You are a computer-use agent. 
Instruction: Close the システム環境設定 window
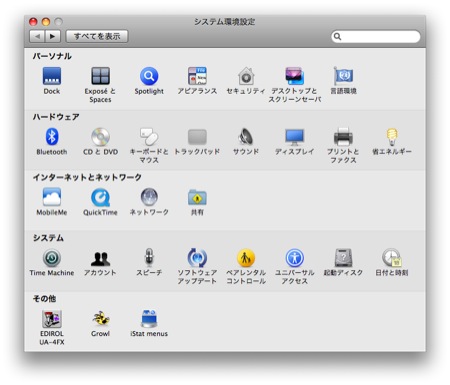point(33,22)
